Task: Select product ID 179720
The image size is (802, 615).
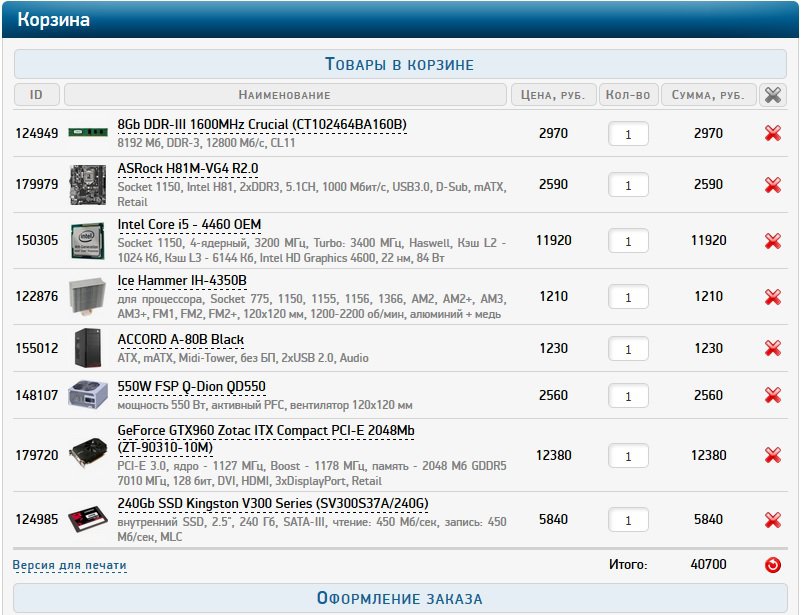Action: (37, 455)
